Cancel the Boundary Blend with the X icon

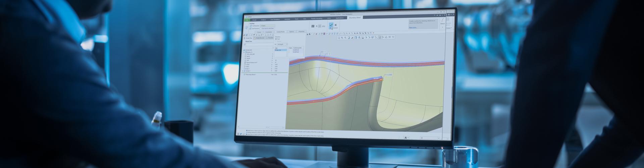coord(335,25)
